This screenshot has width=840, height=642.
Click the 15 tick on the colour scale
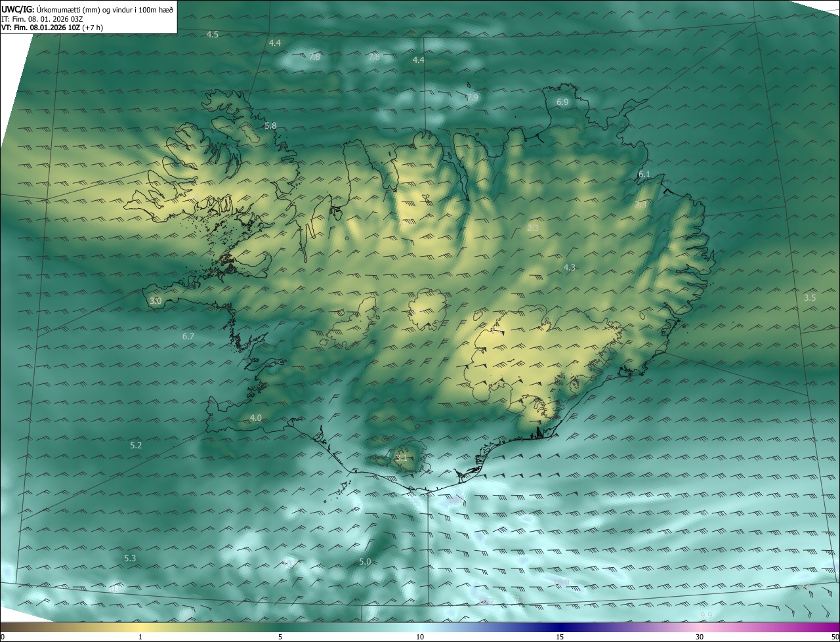(x=560, y=637)
